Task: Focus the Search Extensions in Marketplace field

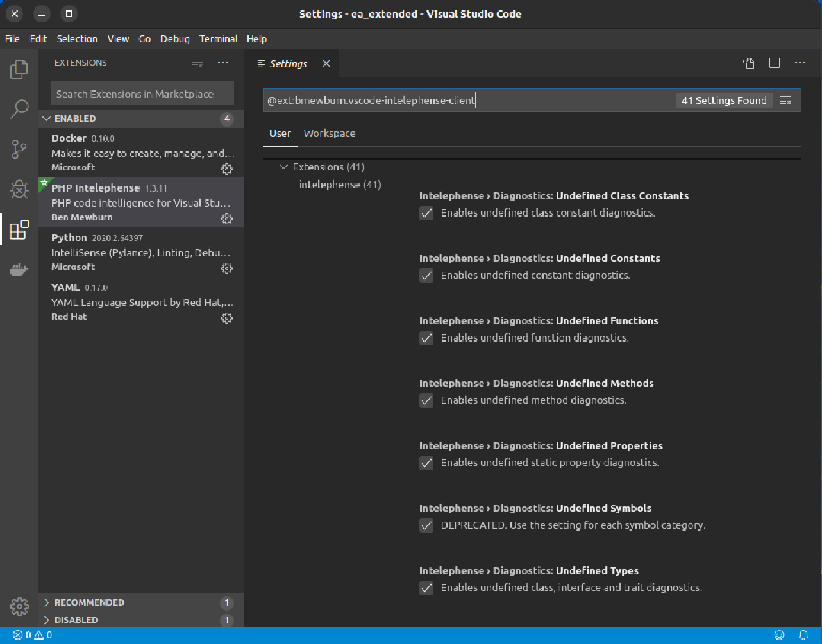Action: click(142, 94)
